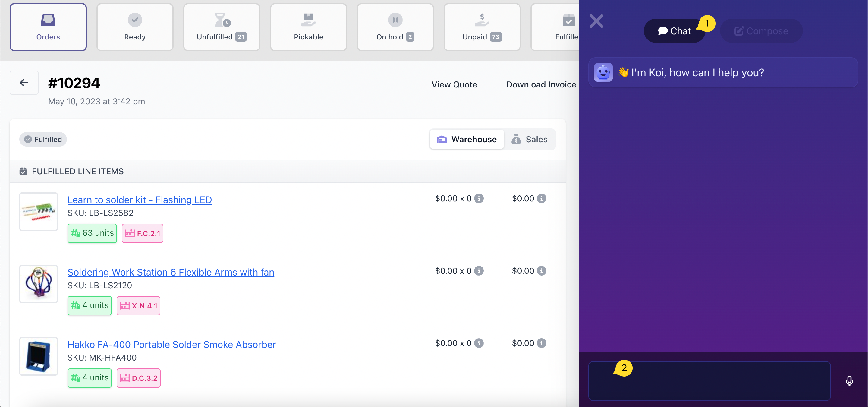Switch to Warehouse view
The width and height of the screenshot is (868, 407).
467,140
